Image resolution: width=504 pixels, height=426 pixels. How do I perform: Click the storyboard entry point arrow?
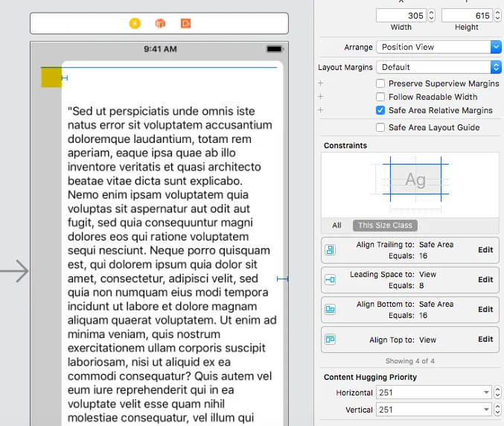[14, 271]
